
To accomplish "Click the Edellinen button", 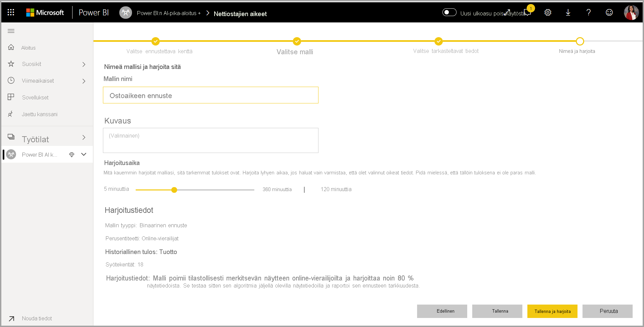I will (x=442, y=311).
